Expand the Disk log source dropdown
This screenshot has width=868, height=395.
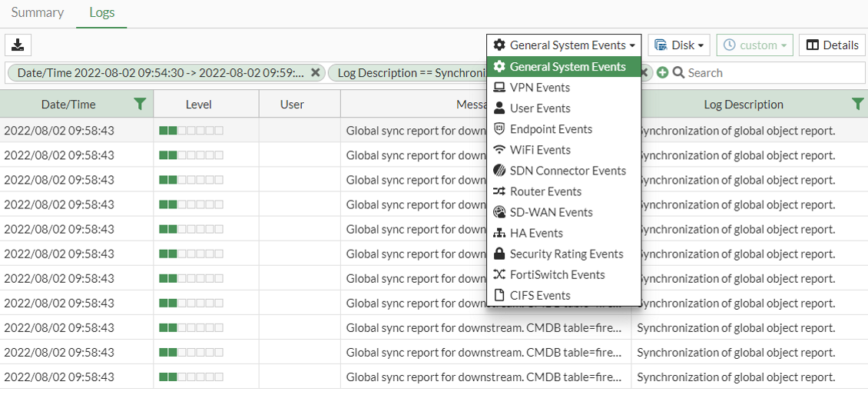(x=678, y=45)
